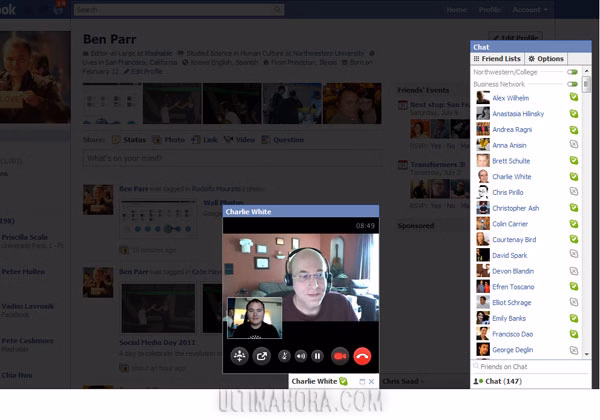
Task: Select Emily Banks in the chat list
Action: [510, 318]
